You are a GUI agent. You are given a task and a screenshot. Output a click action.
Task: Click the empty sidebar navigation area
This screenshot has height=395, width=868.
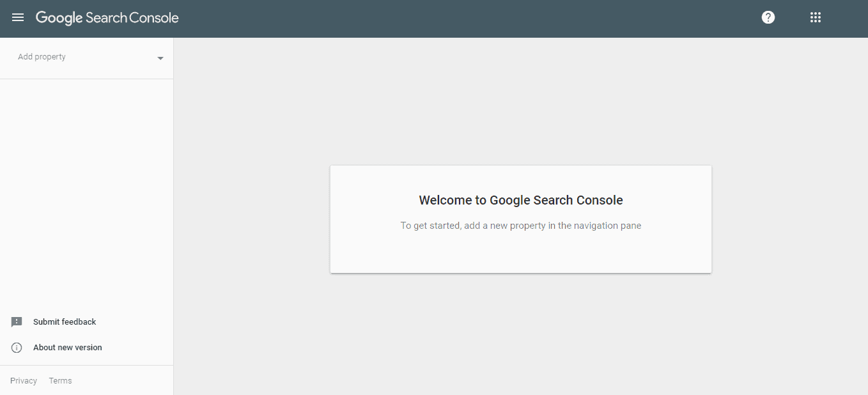(86, 192)
